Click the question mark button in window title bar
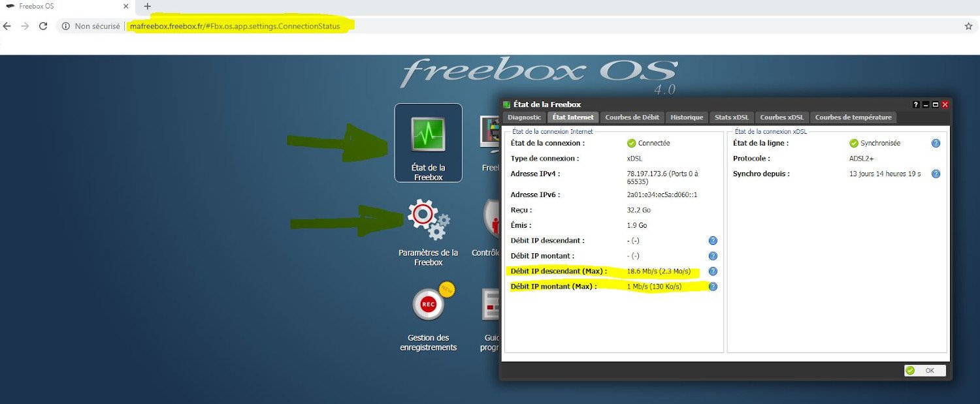Screen dimensions: 980x404 click(x=916, y=104)
